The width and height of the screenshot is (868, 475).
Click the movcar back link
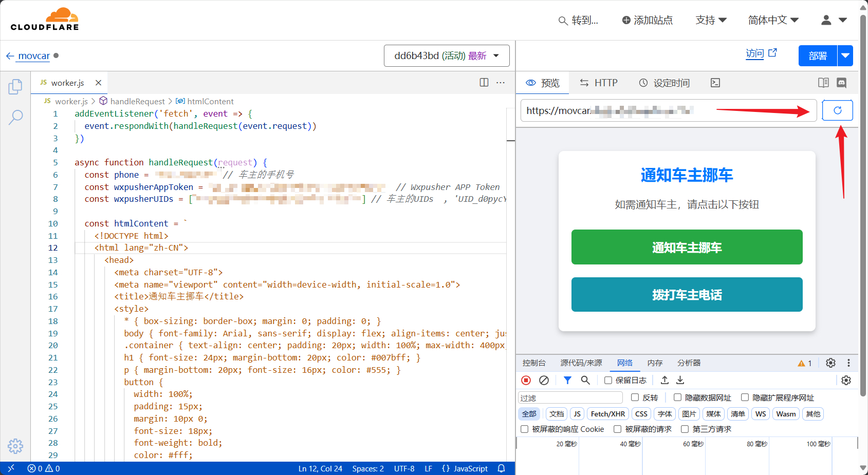coord(34,55)
